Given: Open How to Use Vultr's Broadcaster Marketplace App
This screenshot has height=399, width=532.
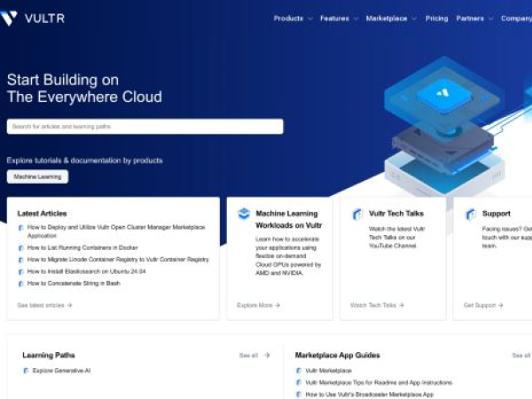Looking at the screenshot, I should (x=370, y=395).
